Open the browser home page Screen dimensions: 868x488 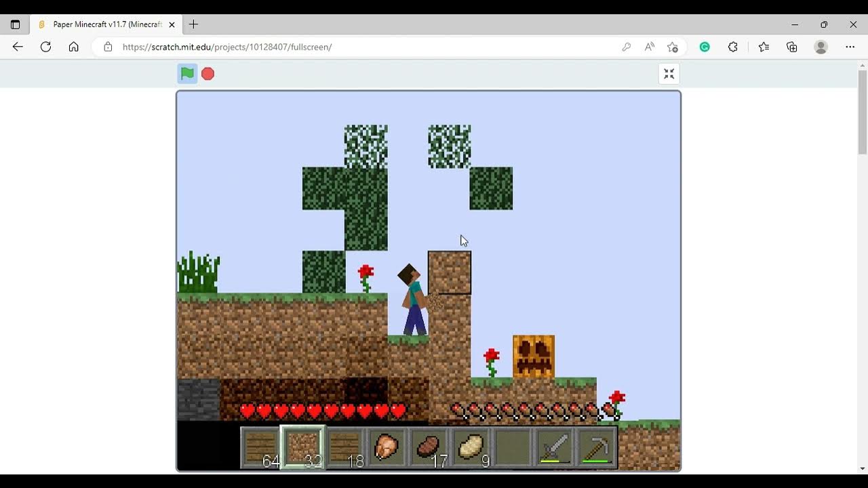click(74, 47)
